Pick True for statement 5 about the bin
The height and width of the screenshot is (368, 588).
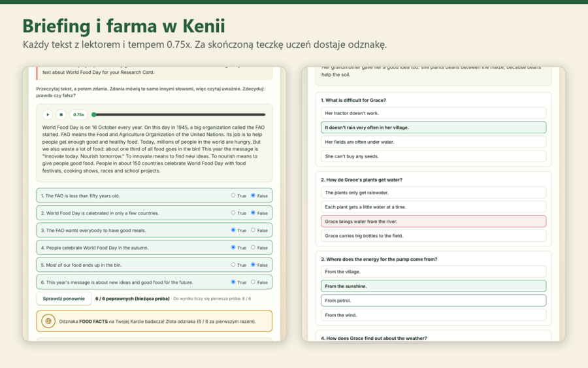tap(233, 265)
